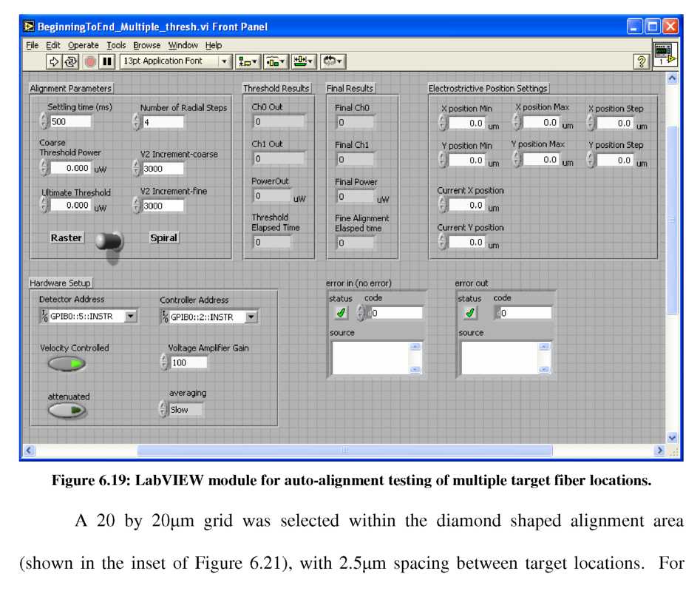
Task: Open the Help menu
Action: click(214, 45)
